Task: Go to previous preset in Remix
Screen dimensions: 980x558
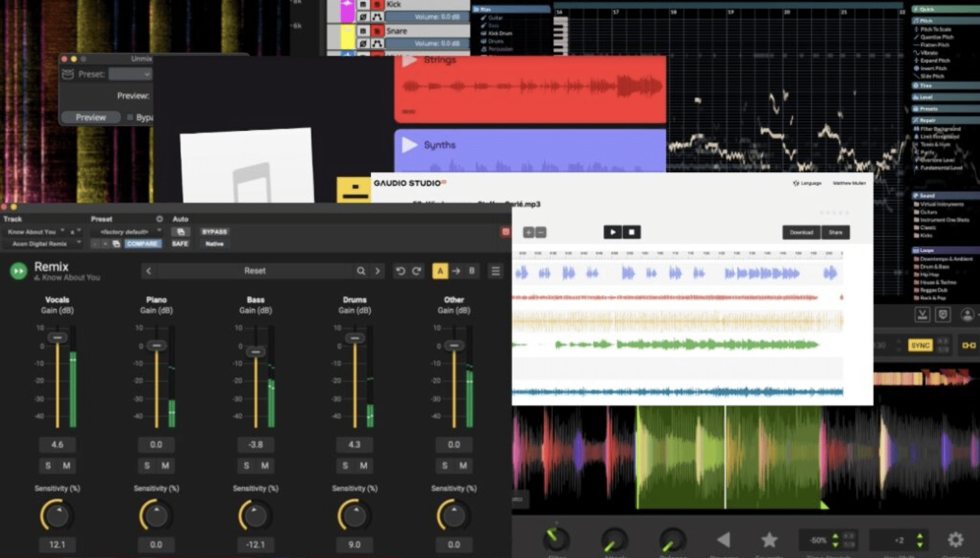Action: pos(149,271)
